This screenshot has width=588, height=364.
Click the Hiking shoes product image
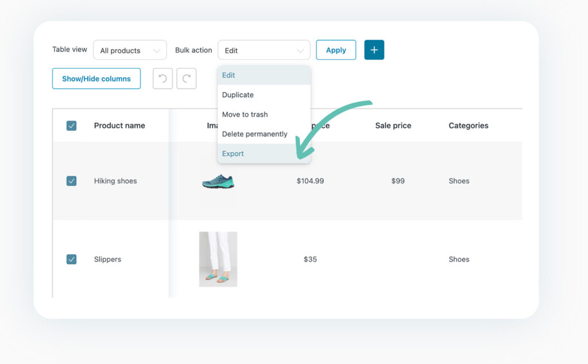218,180
